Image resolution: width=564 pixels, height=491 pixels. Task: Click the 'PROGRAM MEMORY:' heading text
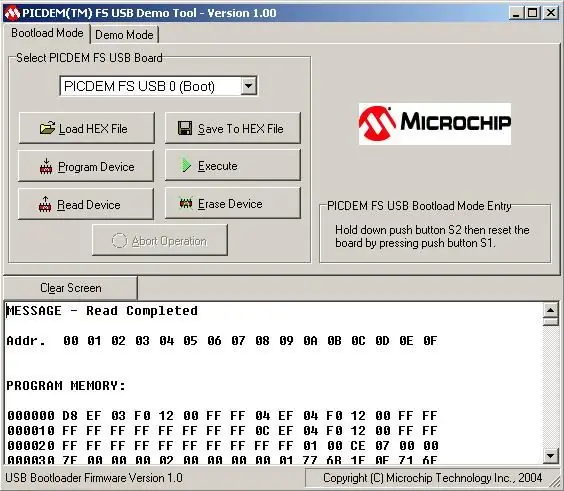pos(66,386)
